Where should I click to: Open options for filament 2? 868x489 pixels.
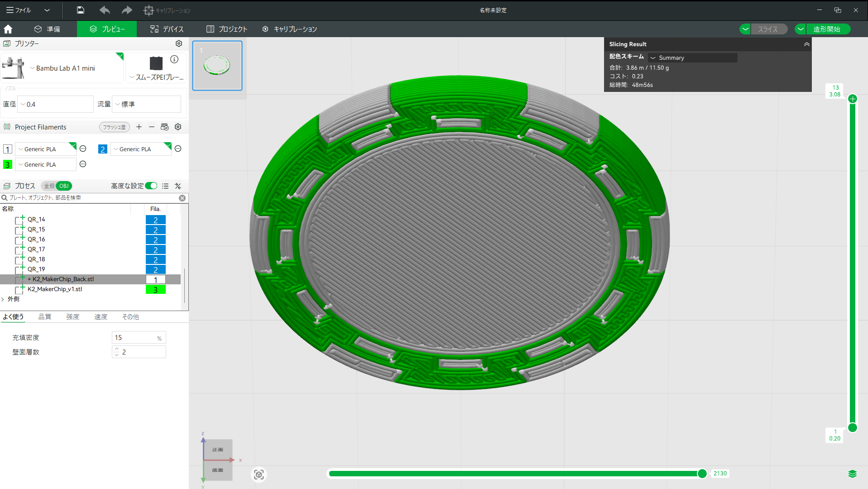point(178,149)
